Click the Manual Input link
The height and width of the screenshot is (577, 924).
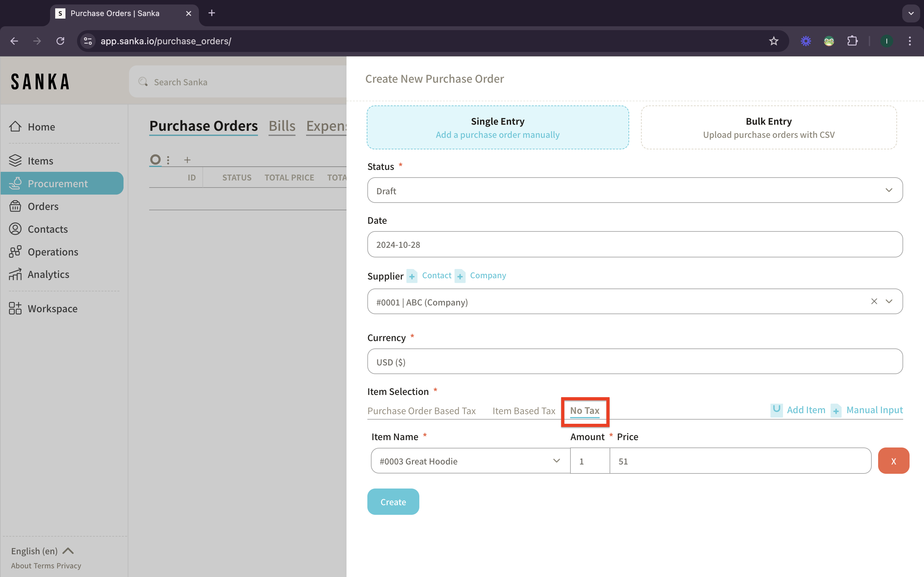tap(874, 410)
